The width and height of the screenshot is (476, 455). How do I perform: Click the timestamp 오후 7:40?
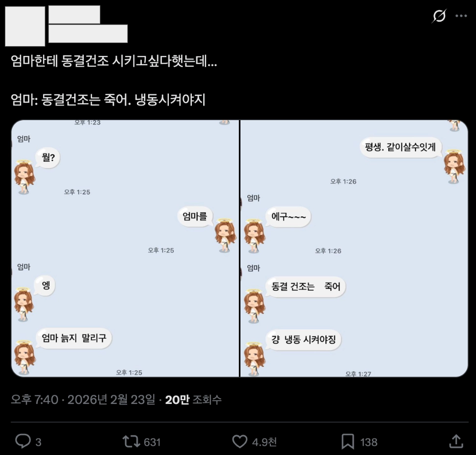click(32, 400)
